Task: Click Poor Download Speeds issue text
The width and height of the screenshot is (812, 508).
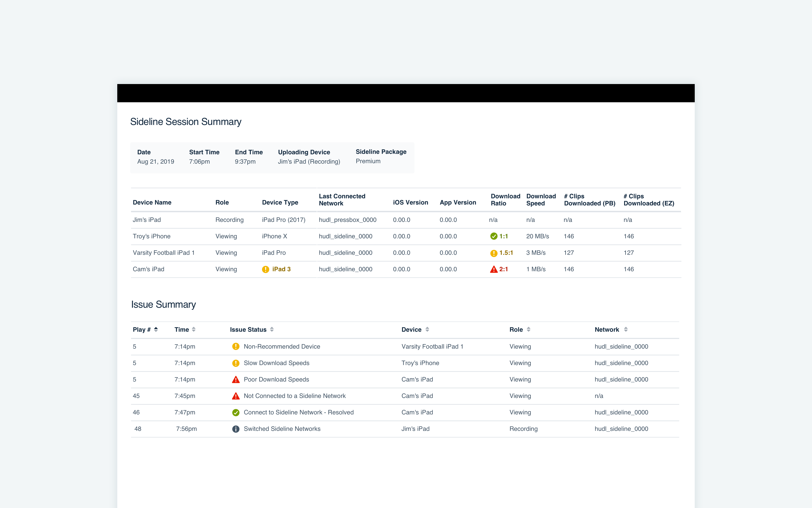Action: pos(277,379)
